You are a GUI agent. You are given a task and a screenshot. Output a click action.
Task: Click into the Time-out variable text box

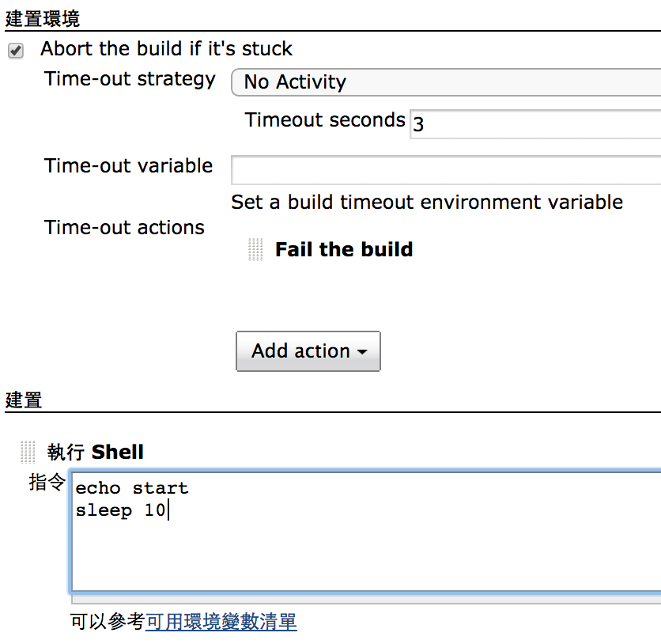[446, 170]
